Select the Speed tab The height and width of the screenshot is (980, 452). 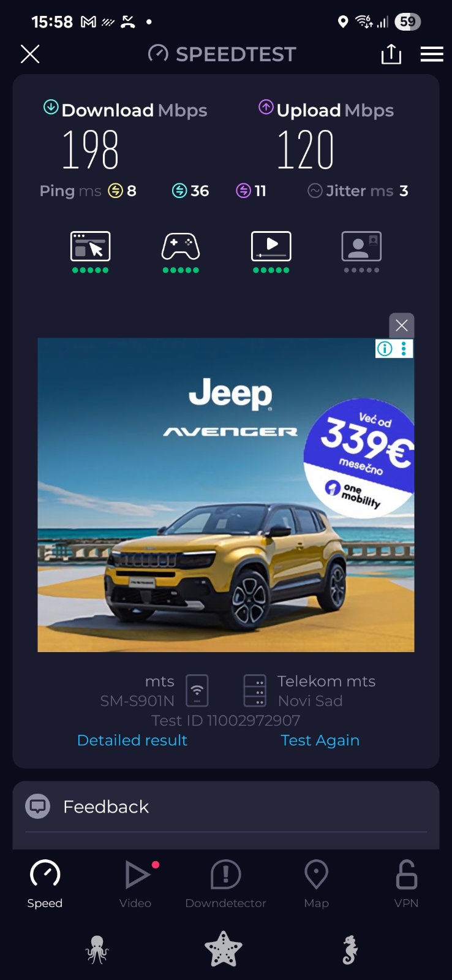45,884
